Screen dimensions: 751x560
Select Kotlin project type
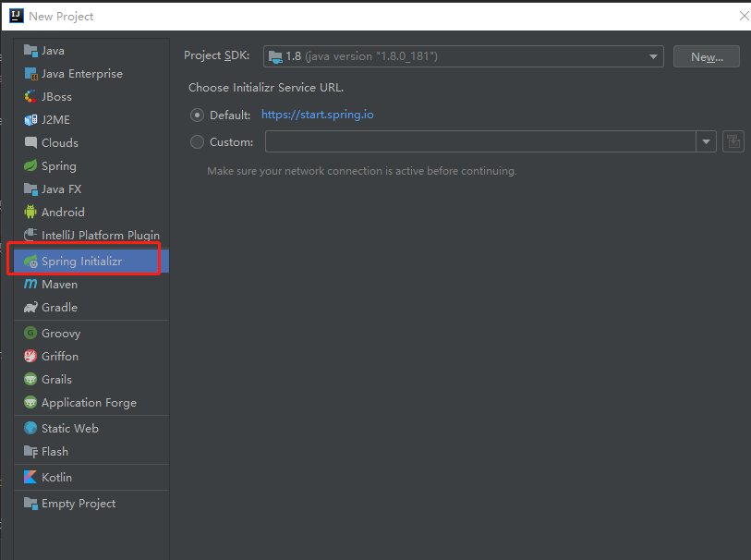point(91,477)
